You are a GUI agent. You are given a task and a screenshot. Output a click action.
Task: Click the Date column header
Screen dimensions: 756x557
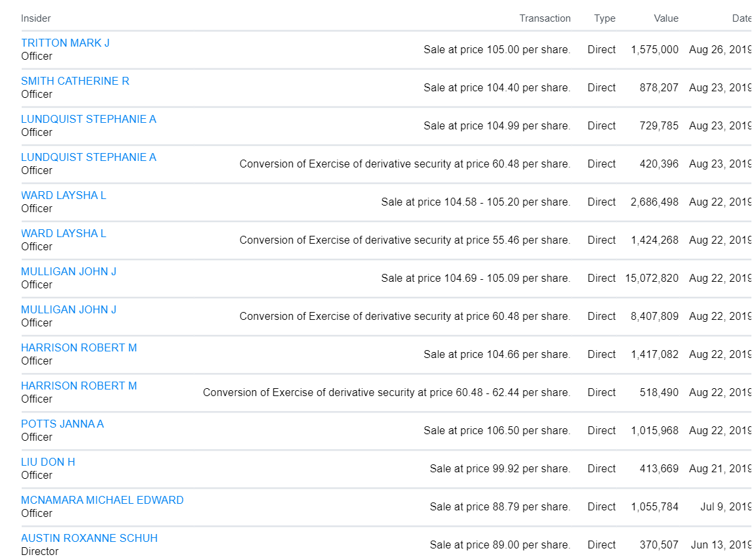741,18
